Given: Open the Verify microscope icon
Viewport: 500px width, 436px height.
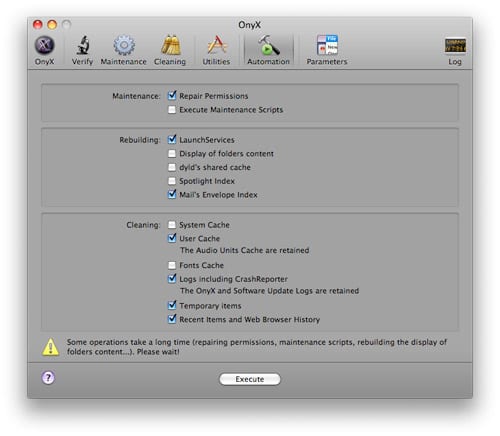Looking at the screenshot, I should point(82,45).
